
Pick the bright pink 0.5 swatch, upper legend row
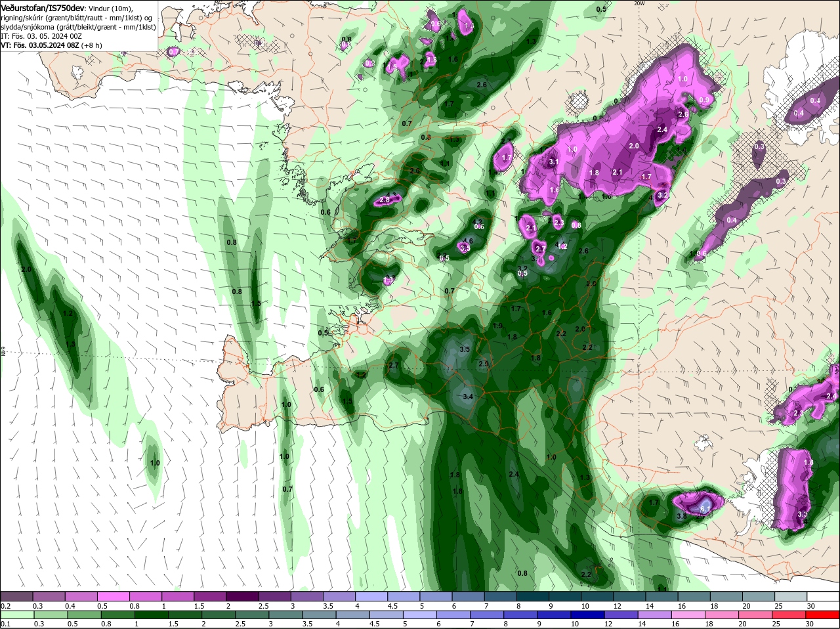(113, 596)
